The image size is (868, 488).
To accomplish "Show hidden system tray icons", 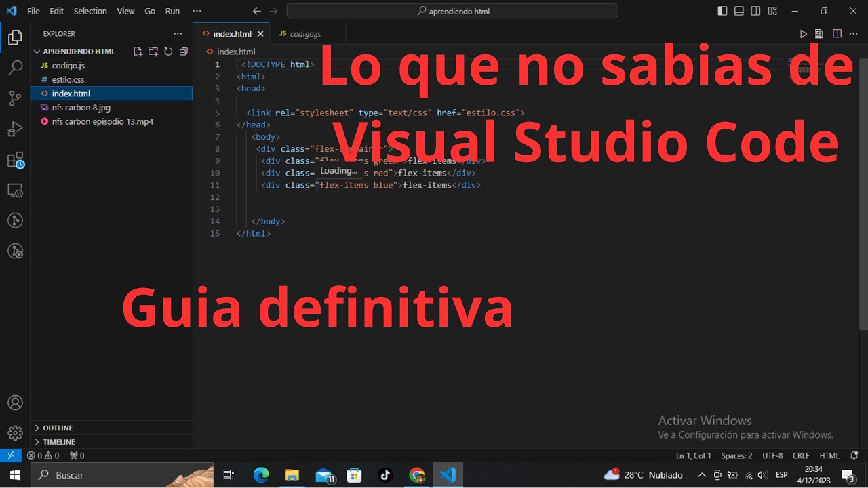I will [702, 475].
